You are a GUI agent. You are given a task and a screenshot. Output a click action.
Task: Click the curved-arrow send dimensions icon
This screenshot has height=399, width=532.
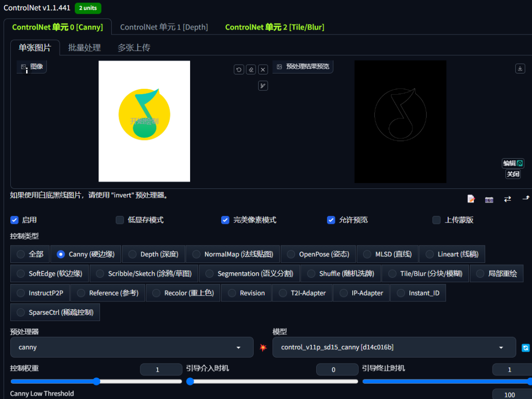point(526,198)
